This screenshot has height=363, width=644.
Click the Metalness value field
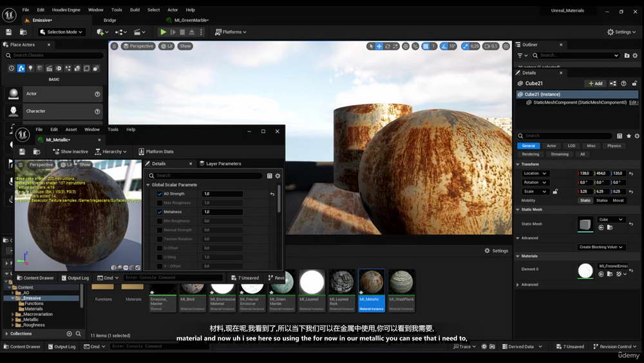click(x=222, y=211)
